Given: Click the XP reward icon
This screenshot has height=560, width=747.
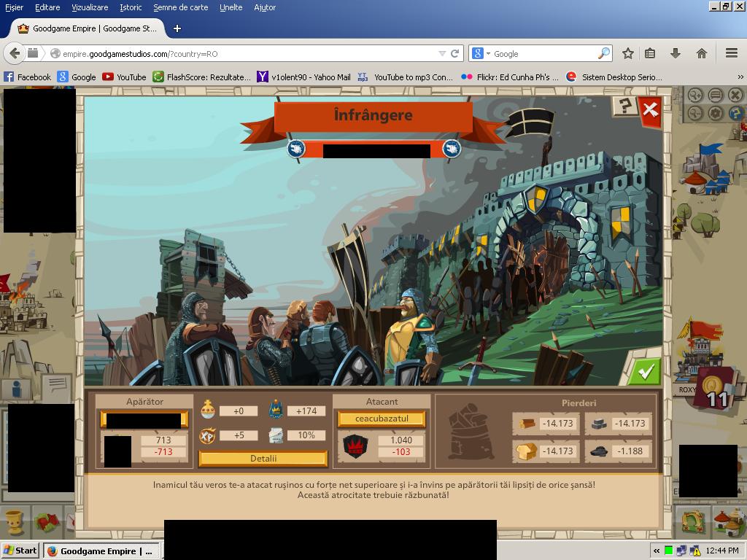Looking at the screenshot, I should (x=207, y=435).
